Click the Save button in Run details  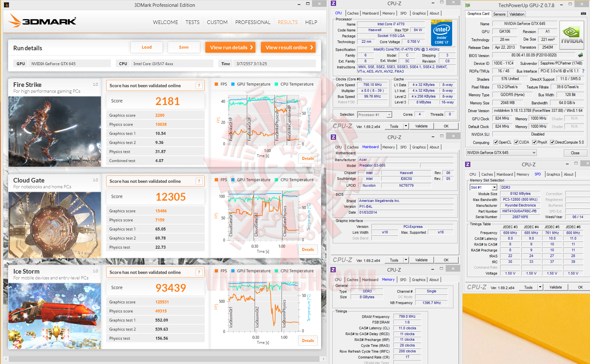coord(184,47)
